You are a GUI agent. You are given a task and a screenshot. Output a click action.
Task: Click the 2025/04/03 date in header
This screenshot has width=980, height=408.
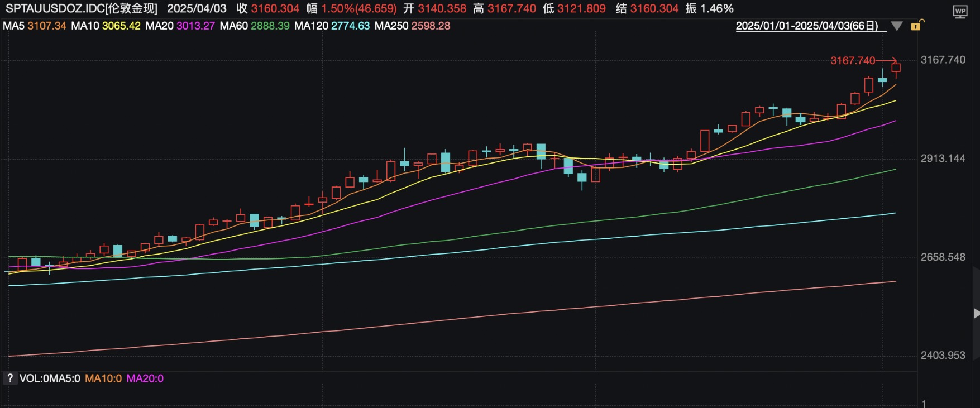(x=197, y=9)
